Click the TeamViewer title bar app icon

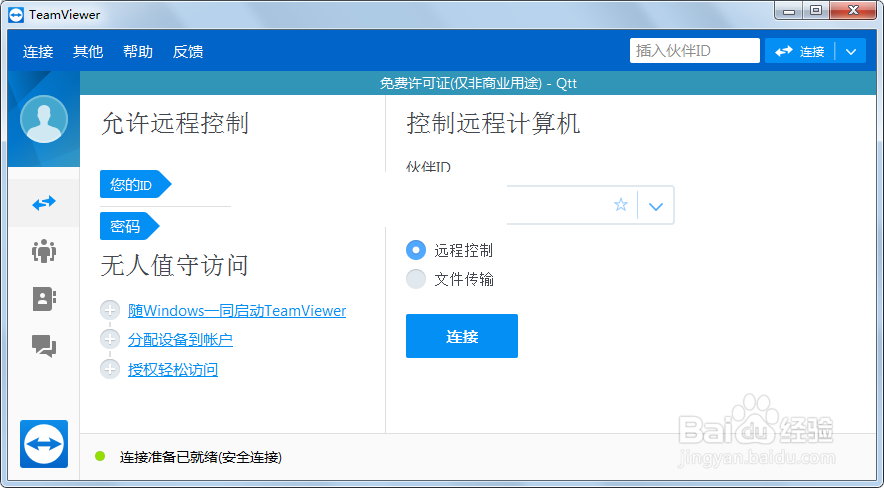pos(16,15)
